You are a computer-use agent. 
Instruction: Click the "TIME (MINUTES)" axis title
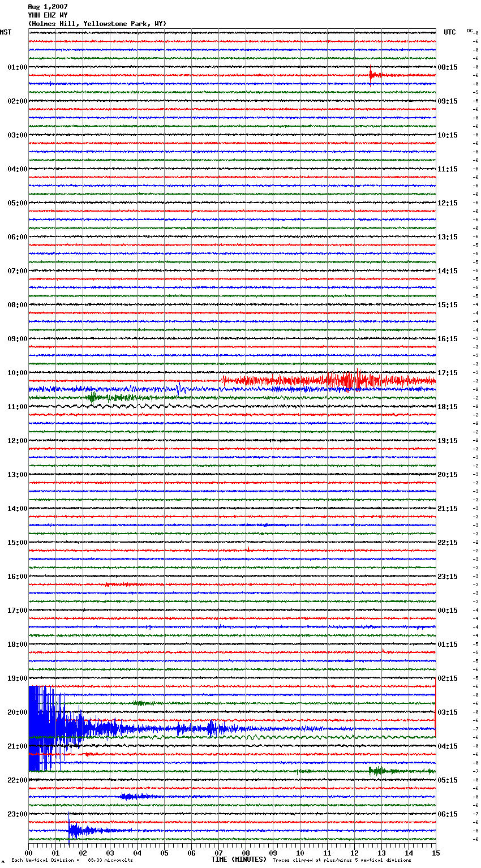click(x=239, y=860)
